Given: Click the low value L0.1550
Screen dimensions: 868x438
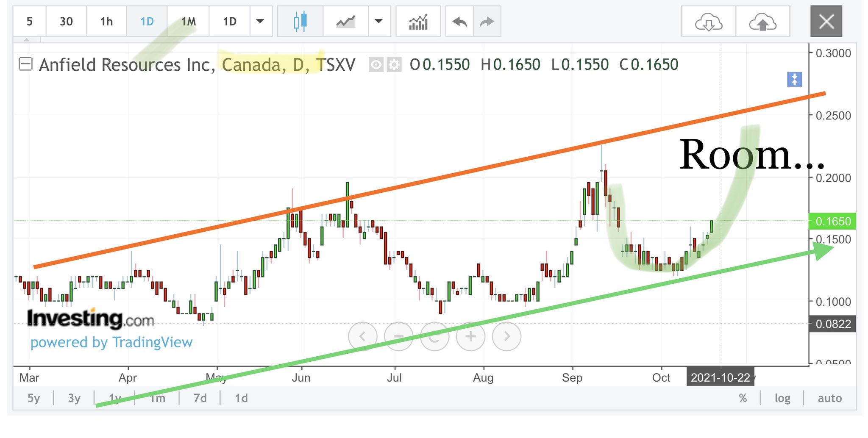Looking at the screenshot, I should (x=580, y=65).
